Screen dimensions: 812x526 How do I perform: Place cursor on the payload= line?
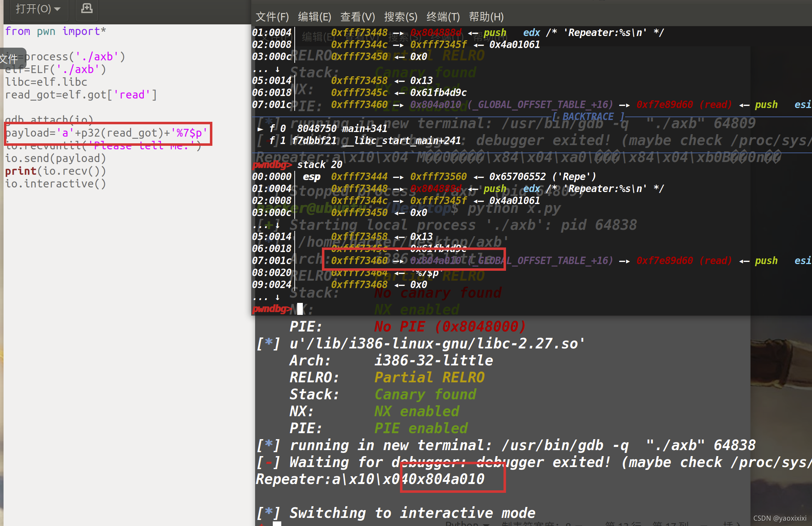pyautogui.click(x=106, y=133)
